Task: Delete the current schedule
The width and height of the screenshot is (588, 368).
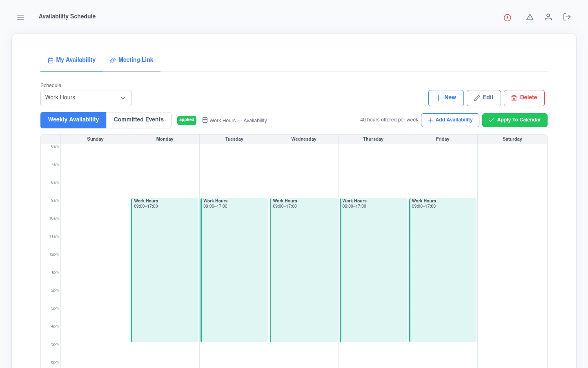Action: pos(524,98)
